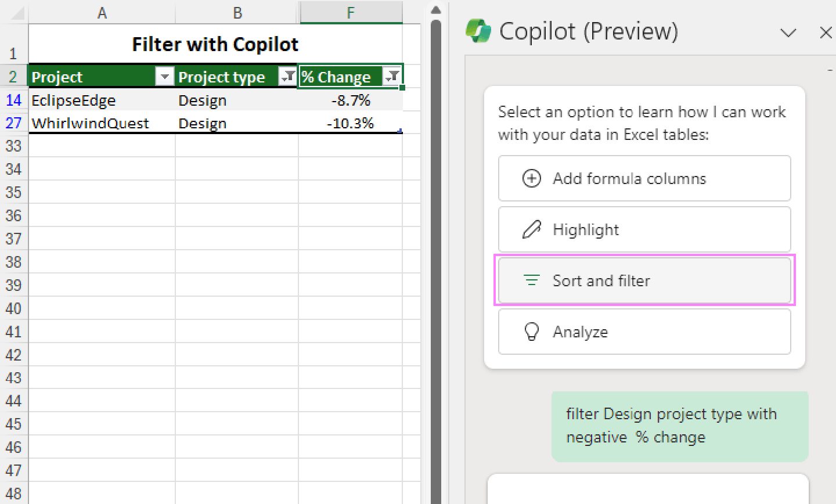Select row 48 header
The image size is (836, 504).
[x=13, y=494]
